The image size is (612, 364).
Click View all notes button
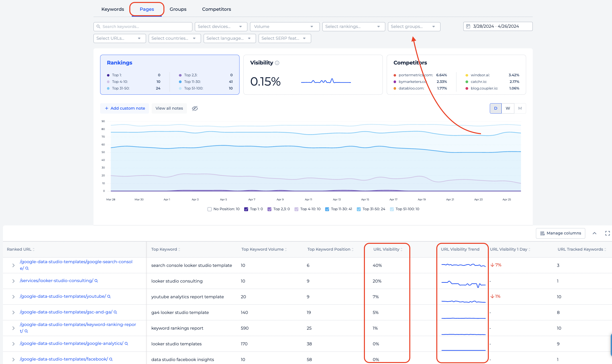(x=169, y=108)
